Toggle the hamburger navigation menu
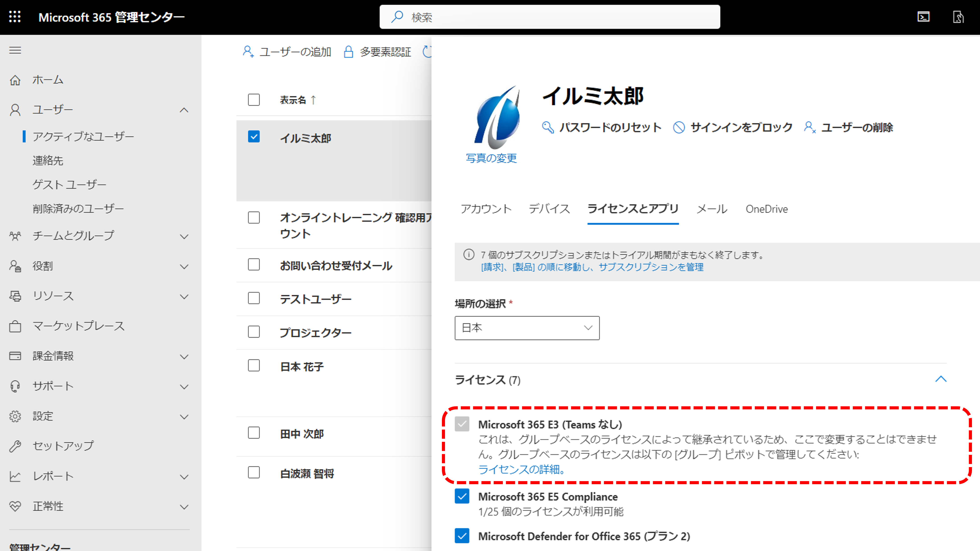Viewport: 980px width, 551px height. pyautogui.click(x=15, y=50)
